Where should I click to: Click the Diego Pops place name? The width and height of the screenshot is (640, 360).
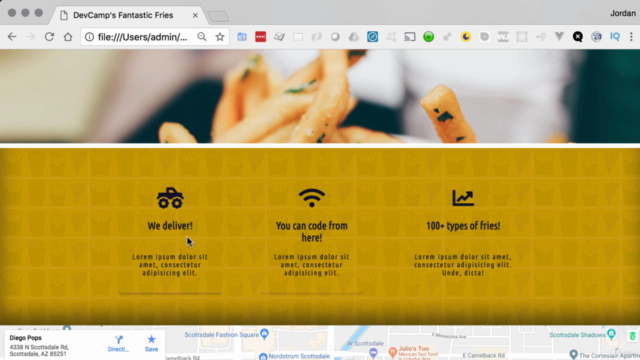pyautogui.click(x=25, y=338)
